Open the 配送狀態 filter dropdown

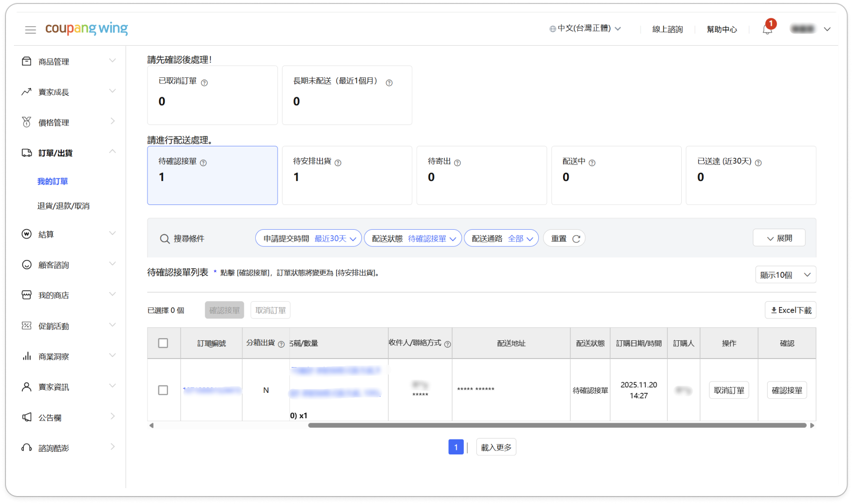click(413, 239)
